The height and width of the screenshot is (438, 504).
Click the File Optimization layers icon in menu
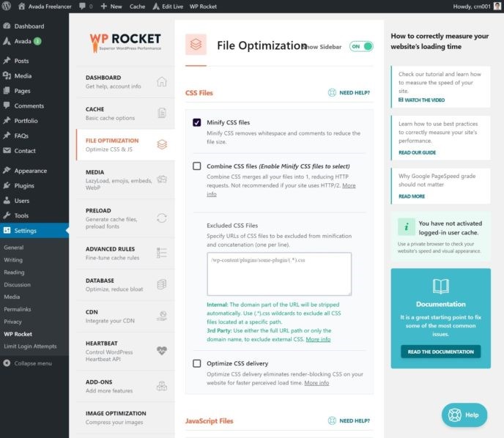coord(162,144)
